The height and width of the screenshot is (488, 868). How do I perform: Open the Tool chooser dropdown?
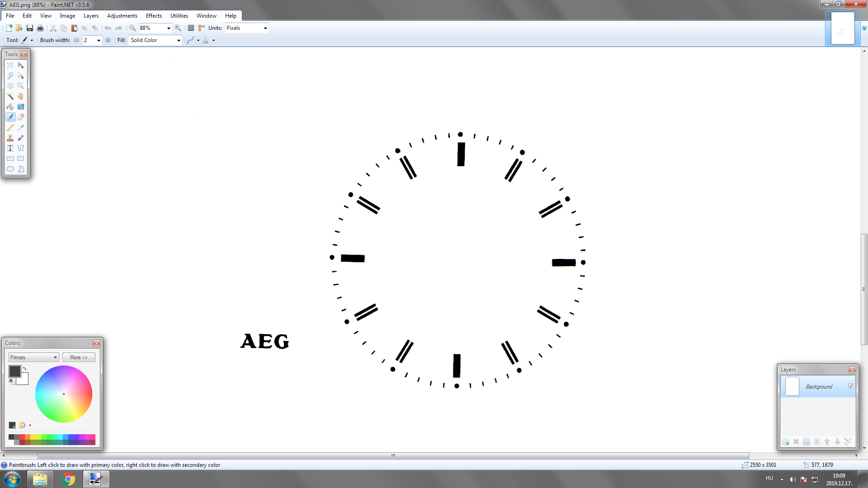32,40
